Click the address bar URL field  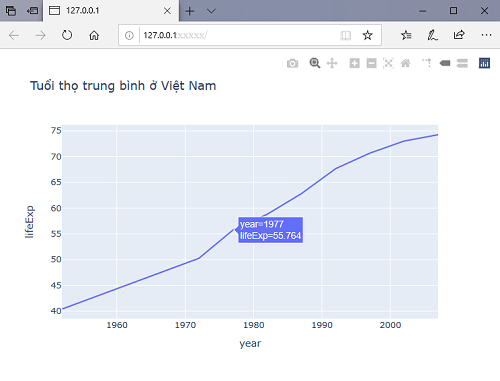click(x=237, y=35)
